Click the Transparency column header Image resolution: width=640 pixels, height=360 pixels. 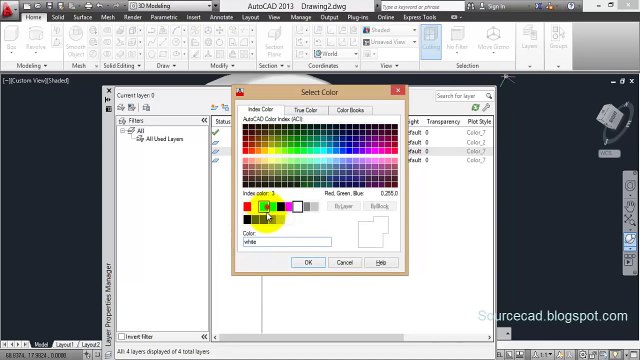click(443, 122)
